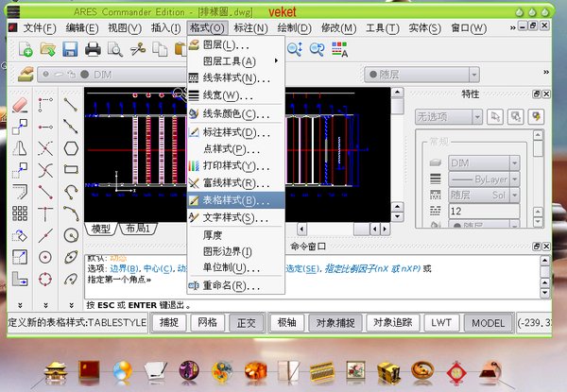This screenshot has width=567, height=392.
Task: Choose 标注样式(D) menu entry
Action: [x=235, y=132]
